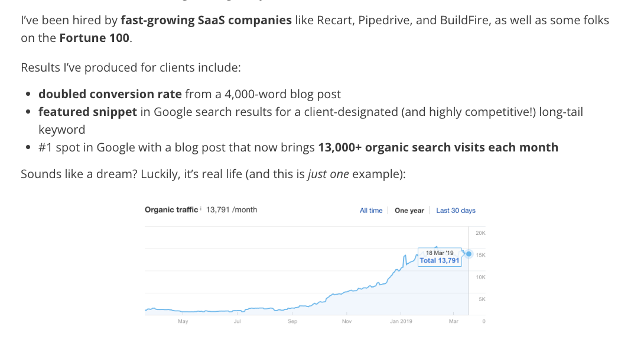
Task: Click the 20K label on vertical axis
Action: 480,234
